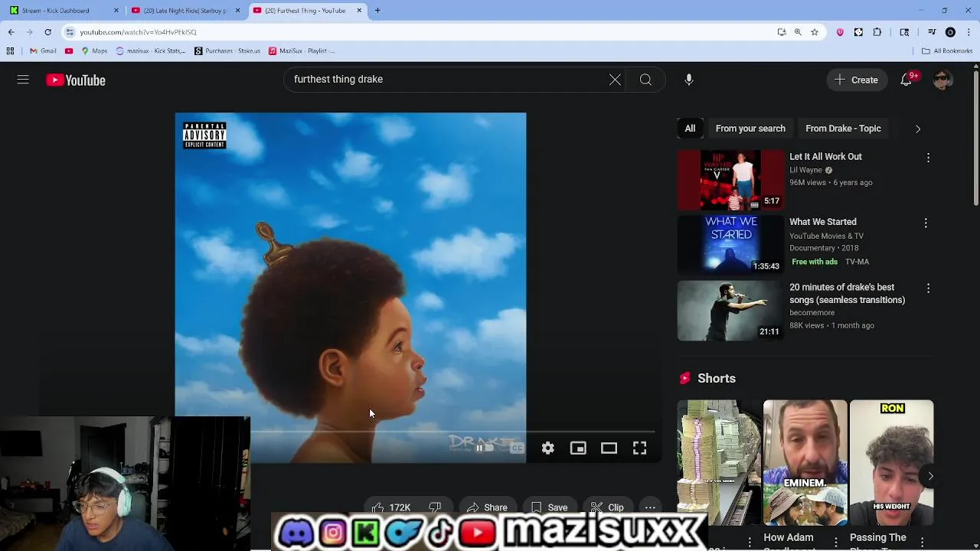The height and width of the screenshot is (551, 980).
Task: View site information icon in address bar
Action: click(70, 32)
